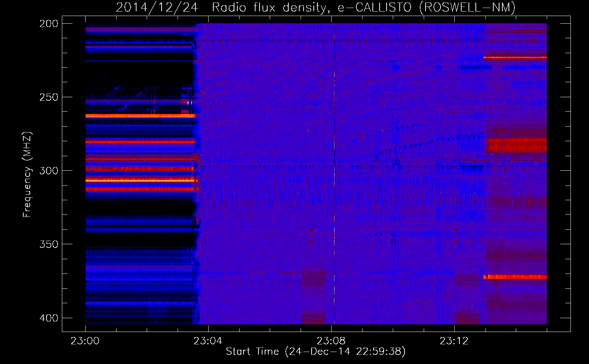
Task: Click the 23:00 time tick label
Action: click(85, 341)
